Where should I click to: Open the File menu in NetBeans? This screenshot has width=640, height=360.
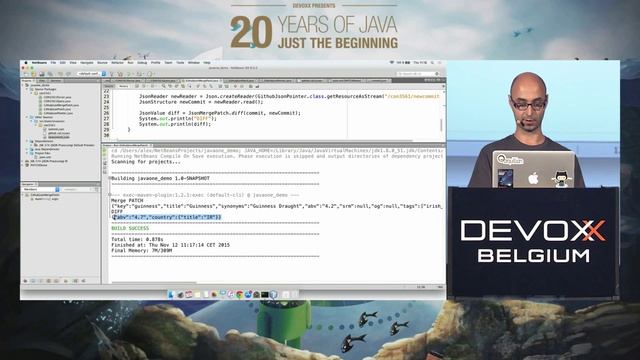pos(53,62)
